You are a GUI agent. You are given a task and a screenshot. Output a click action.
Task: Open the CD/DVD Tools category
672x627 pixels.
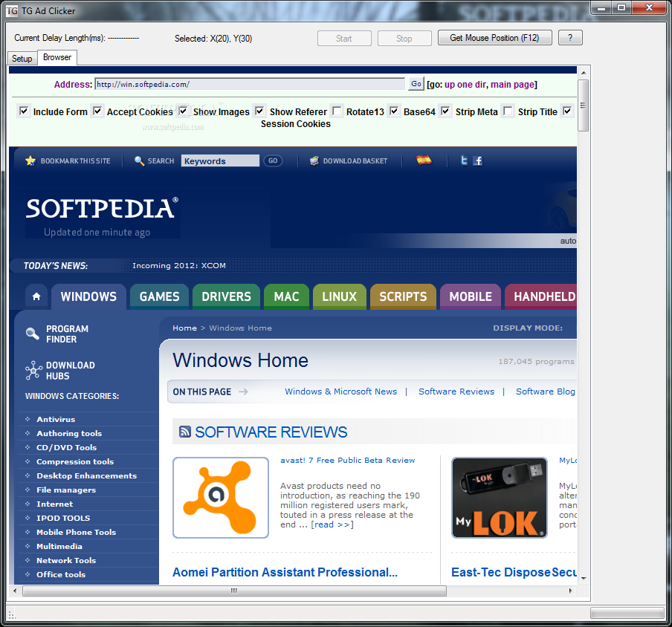pyautogui.click(x=66, y=447)
